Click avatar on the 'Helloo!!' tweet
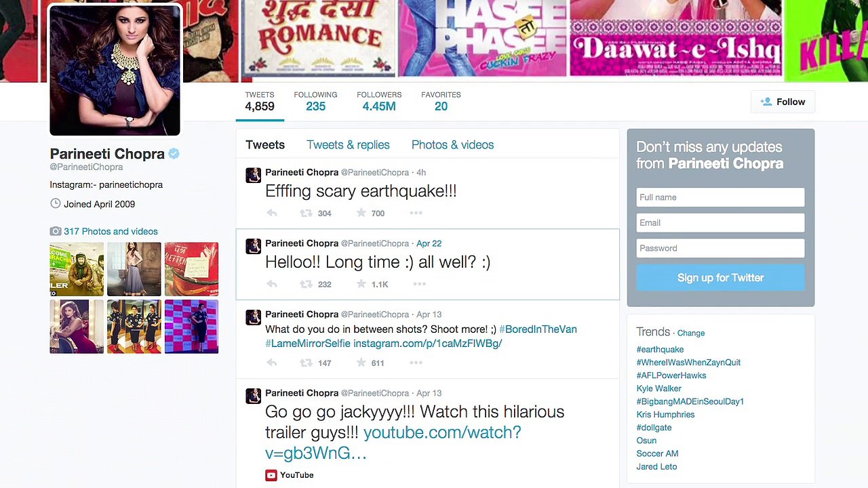 pos(253,246)
